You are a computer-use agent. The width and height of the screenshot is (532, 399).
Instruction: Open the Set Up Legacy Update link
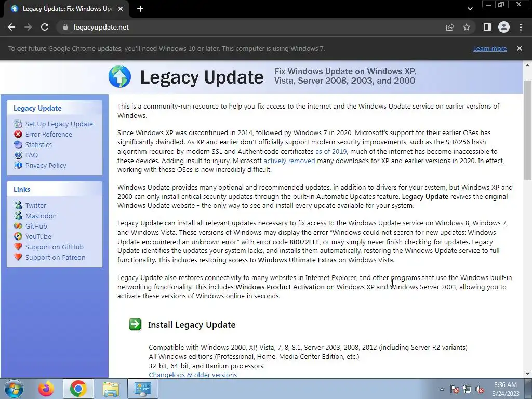[59, 124]
